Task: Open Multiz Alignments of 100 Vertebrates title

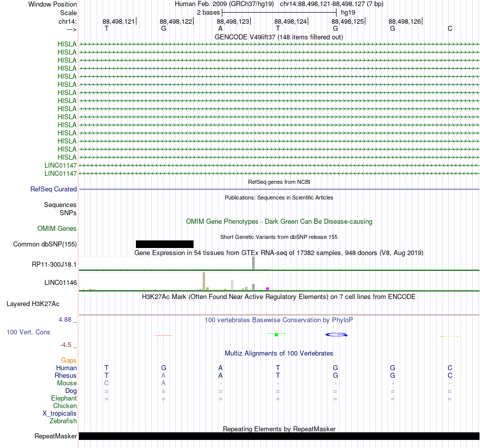Action: 279,354
